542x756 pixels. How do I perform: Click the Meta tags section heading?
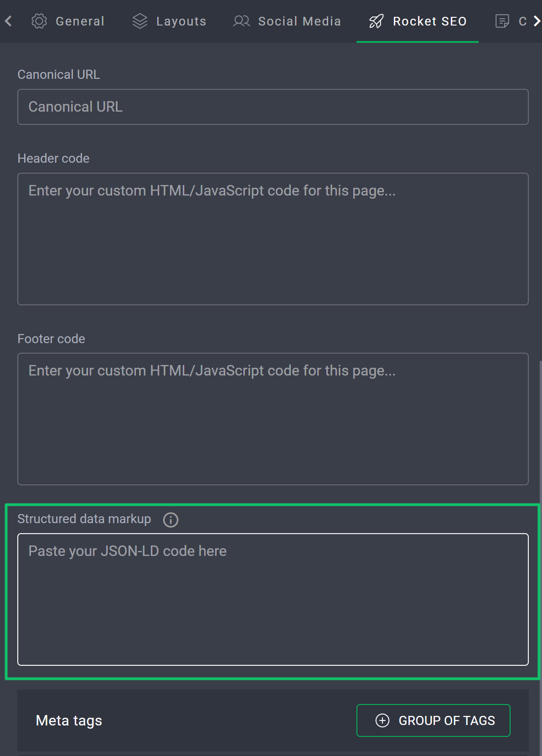click(69, 720)
